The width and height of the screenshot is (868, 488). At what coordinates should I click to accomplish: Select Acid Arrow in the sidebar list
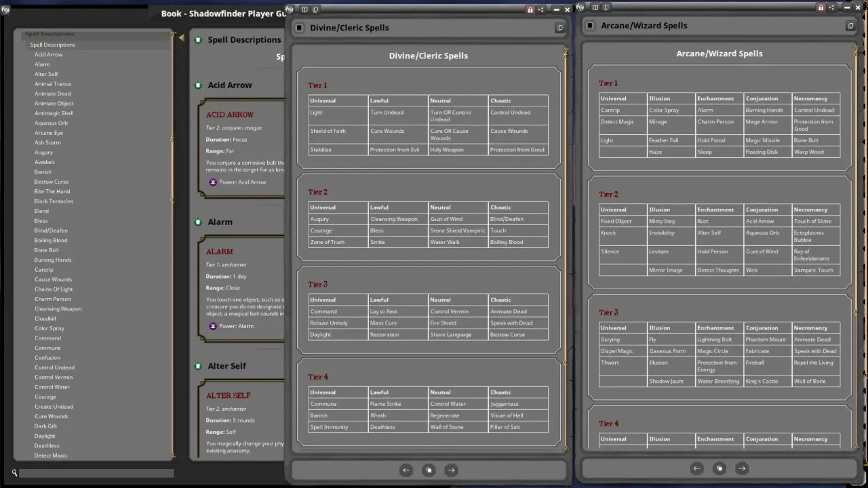click(48, 54)
